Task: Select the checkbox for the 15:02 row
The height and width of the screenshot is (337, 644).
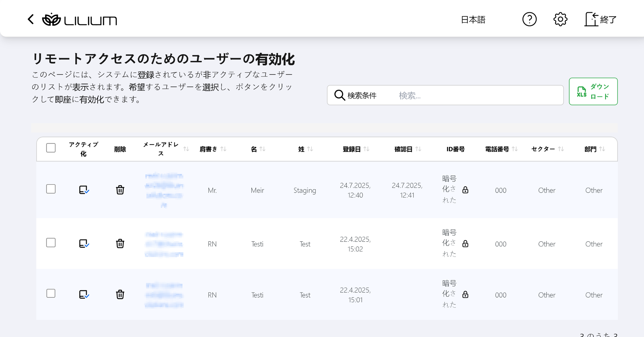Action: (51, 243)
